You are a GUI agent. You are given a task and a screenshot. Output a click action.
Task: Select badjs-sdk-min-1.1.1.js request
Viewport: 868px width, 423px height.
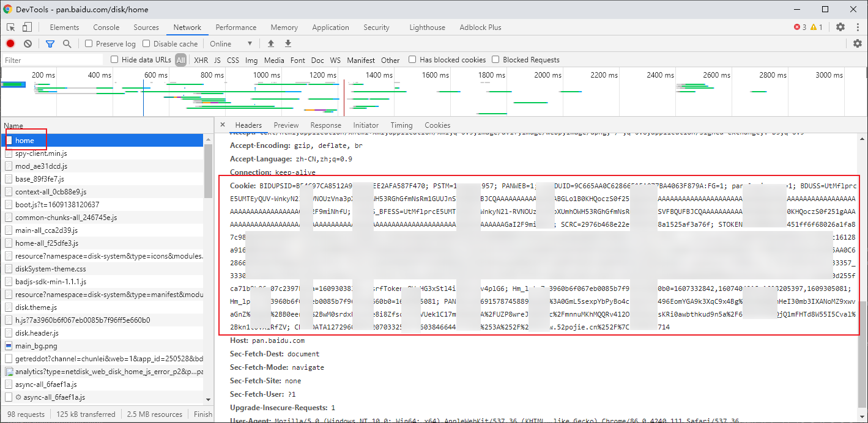coord(102,281)
